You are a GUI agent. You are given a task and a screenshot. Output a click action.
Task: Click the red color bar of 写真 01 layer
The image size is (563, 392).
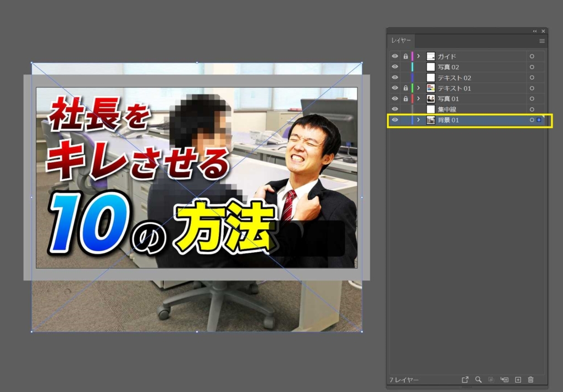tap(412, 99)
